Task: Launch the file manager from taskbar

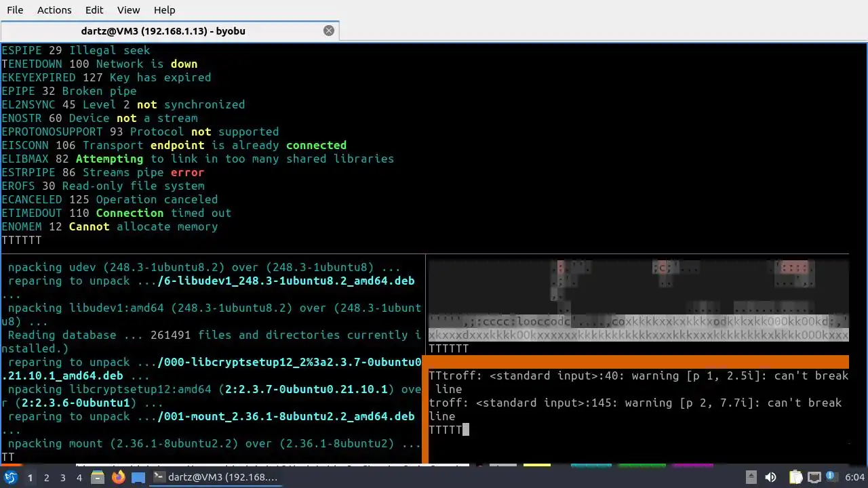Action: 98,477
